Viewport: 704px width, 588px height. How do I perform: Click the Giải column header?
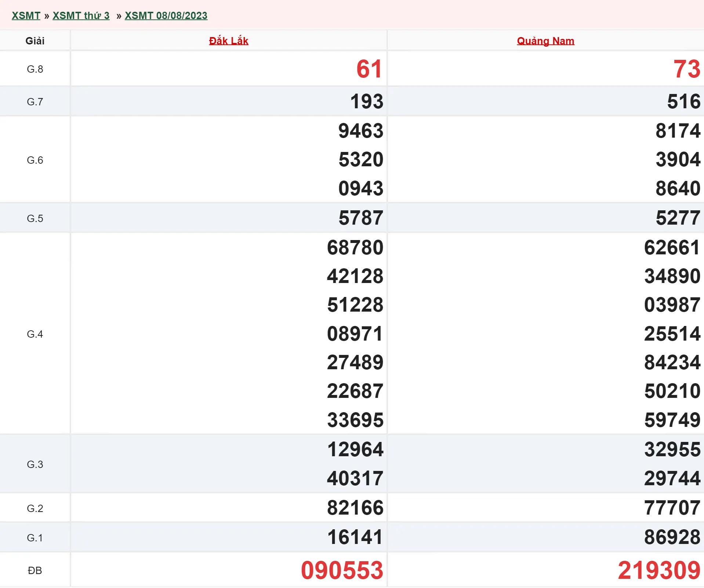pos(35,41)
